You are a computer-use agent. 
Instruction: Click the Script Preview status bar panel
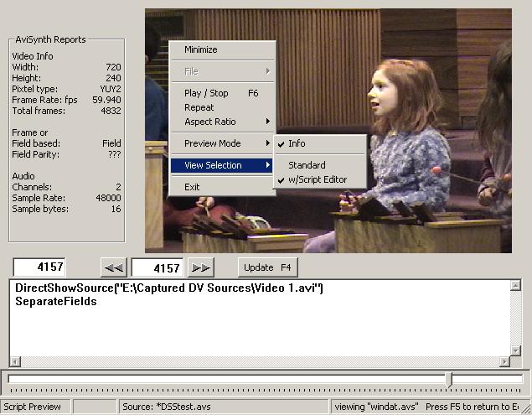pyautogui.click(x=34, y=407)
